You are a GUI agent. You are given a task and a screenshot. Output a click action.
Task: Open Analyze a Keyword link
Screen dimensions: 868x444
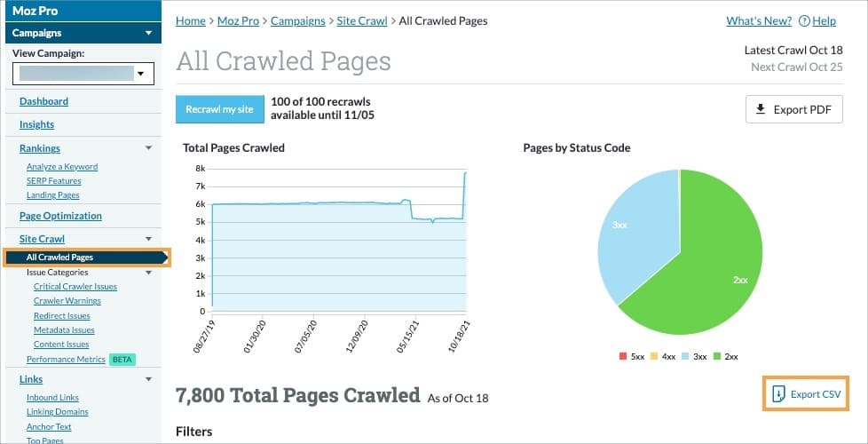point(62,167)
